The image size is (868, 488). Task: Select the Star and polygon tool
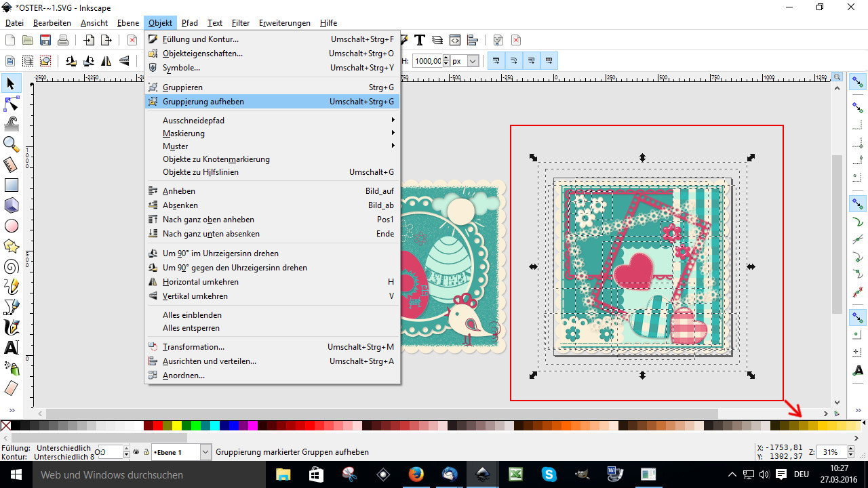(11, 245)
